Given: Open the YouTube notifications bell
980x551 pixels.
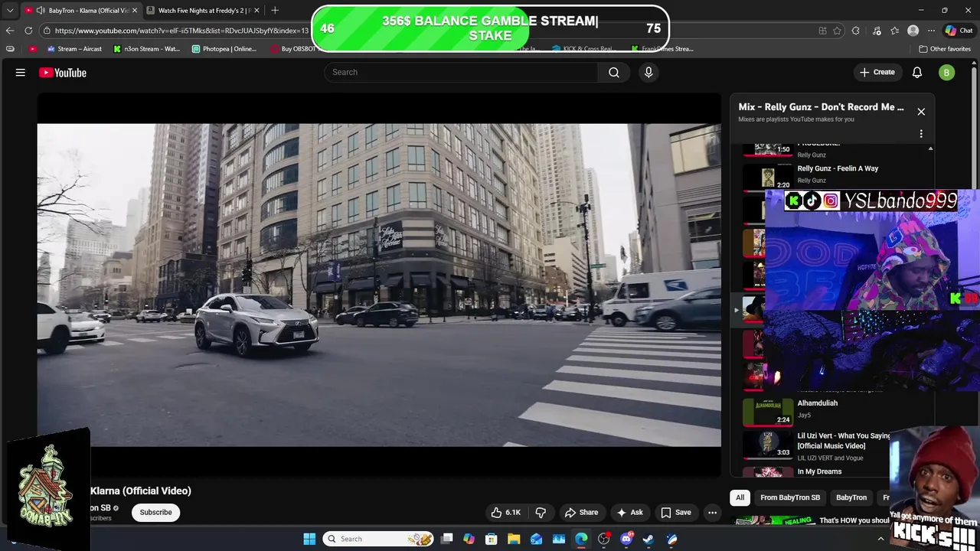Looking at the screenshot, I should click(x=916, y=72).
